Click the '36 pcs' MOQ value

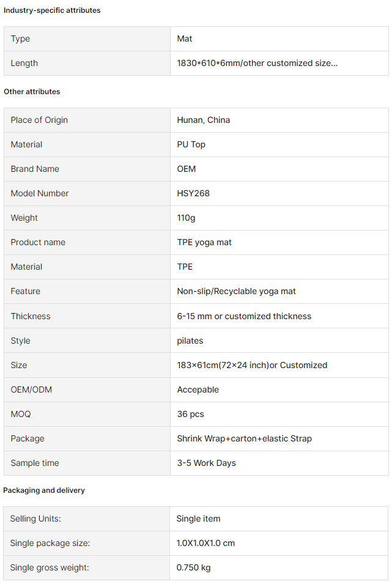[x=190, y=414]
